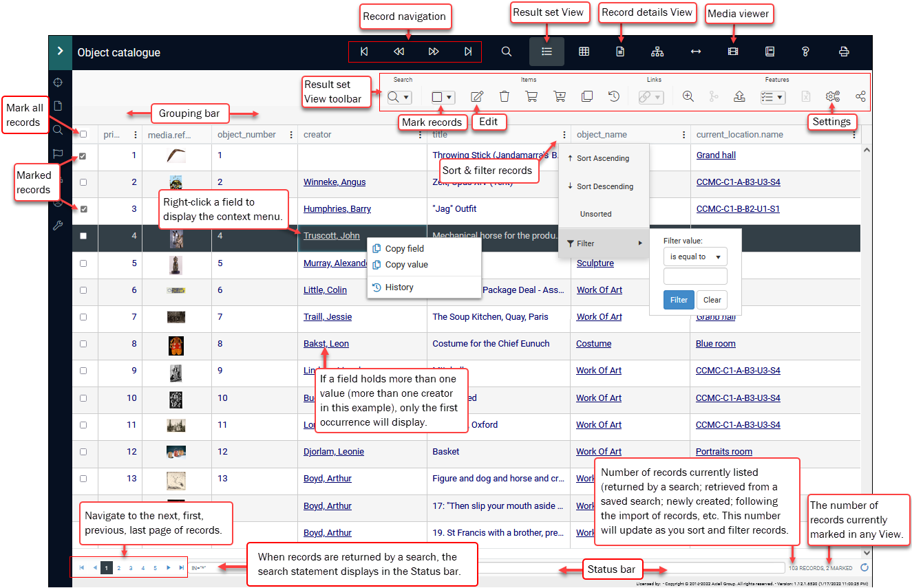This screenshot has width=912, height=588.
Task: Open Settings in the Features toolbar
Action: point(832,96)
